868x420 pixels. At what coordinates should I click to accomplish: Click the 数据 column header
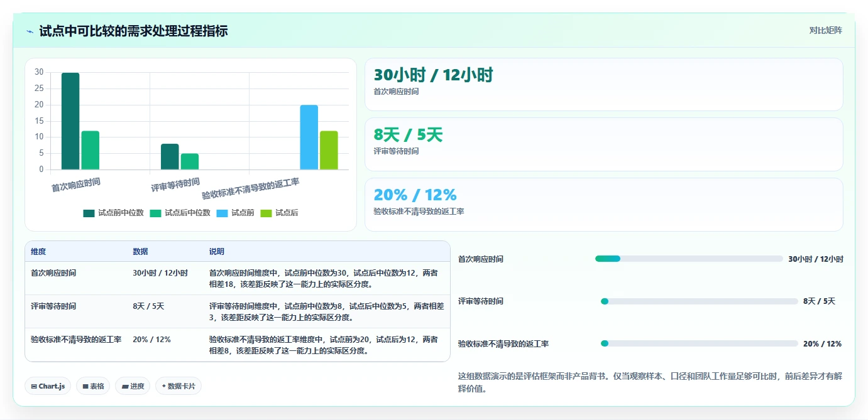point(140,252)
